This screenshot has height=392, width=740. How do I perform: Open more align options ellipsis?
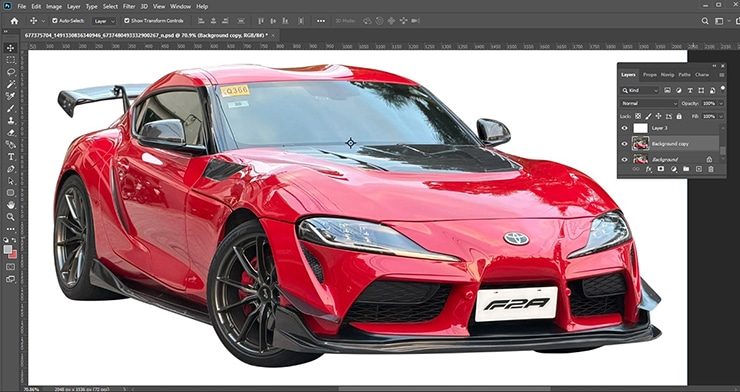click(x=321, y=21)
